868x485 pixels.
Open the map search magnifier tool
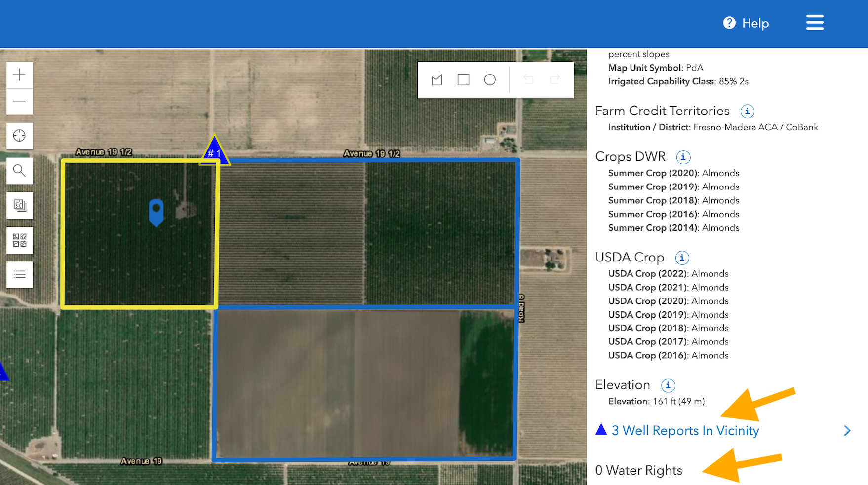[x=20, y=171]
